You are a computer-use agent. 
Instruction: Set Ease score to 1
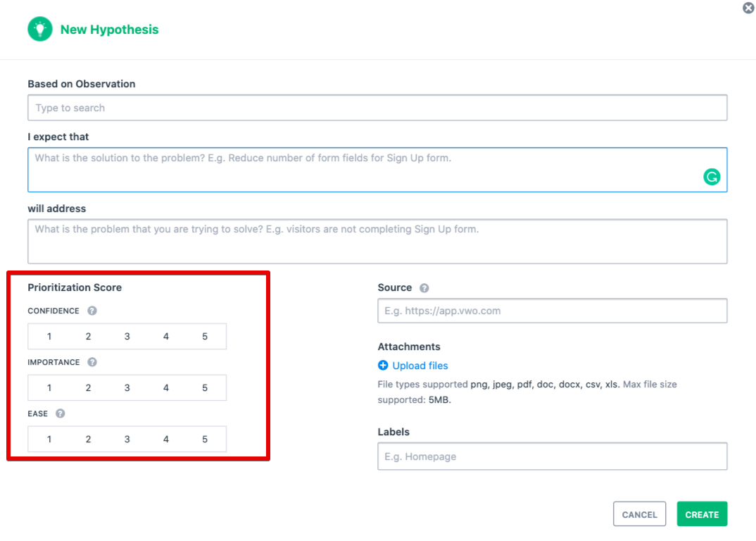tap(49, 439)
